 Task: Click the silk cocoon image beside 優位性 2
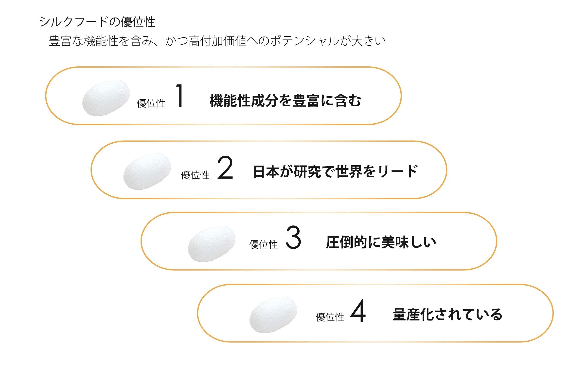tap(147, 171)
